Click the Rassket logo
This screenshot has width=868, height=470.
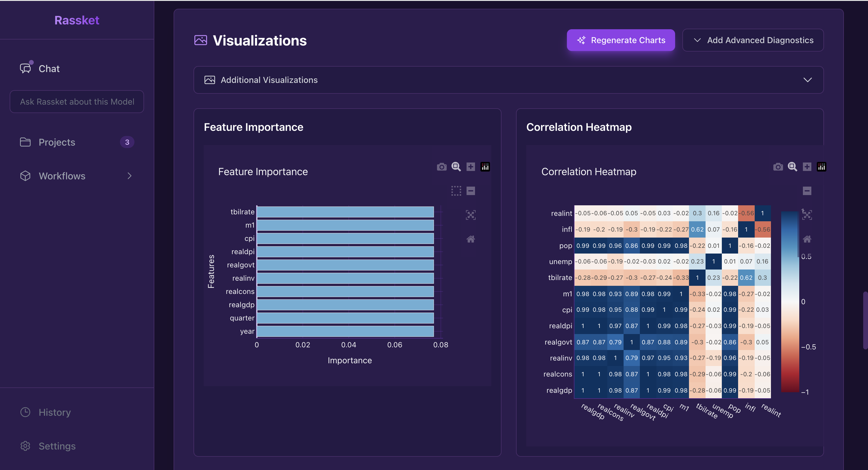77,20
